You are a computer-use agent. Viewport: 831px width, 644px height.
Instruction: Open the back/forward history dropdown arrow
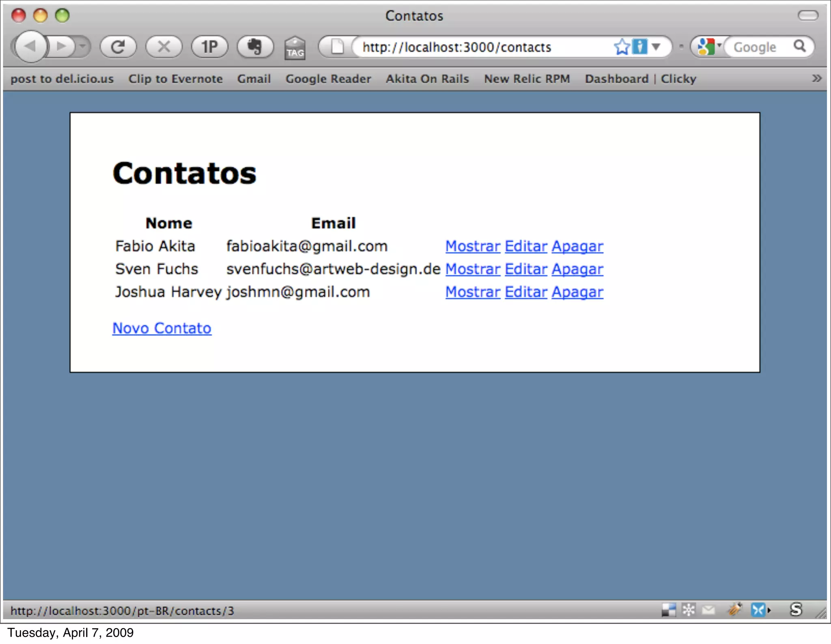pos(83,47)
